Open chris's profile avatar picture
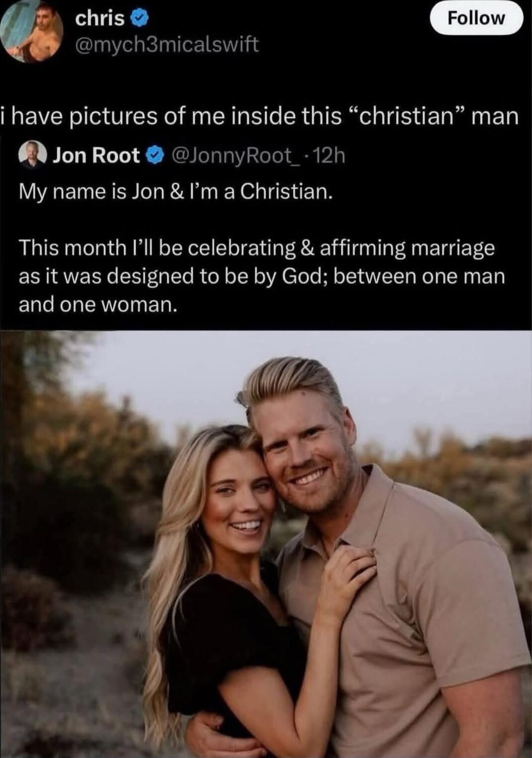 pos(34,31)
